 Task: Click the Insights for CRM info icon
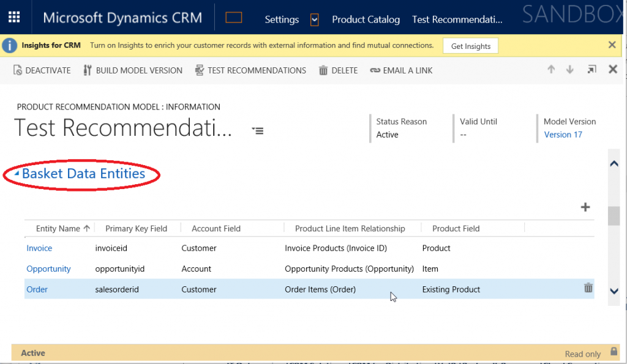[x=10, y=45]
